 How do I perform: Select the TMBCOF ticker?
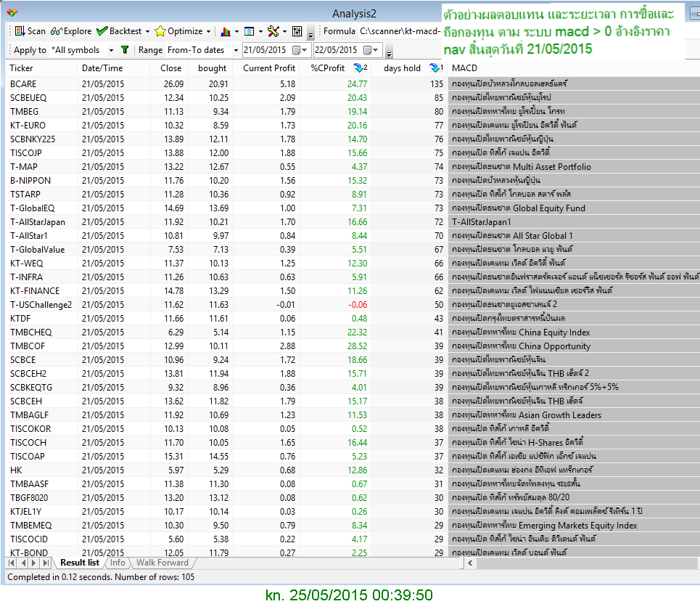point(28,346)
